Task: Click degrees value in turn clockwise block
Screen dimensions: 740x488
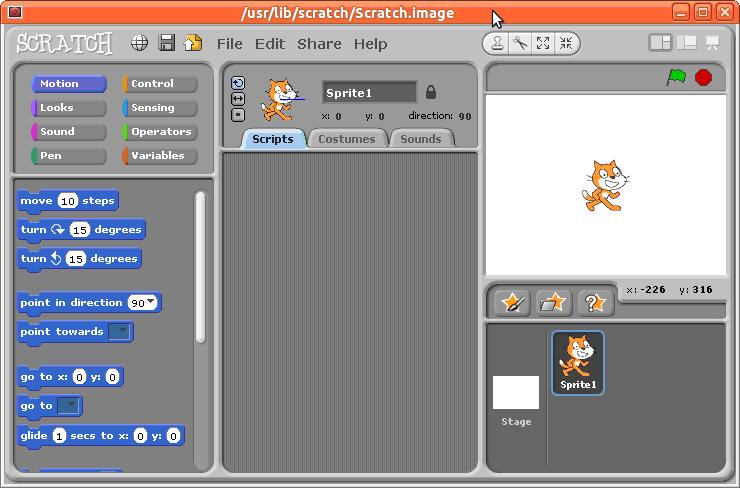Action: click(x=80, y=230)
